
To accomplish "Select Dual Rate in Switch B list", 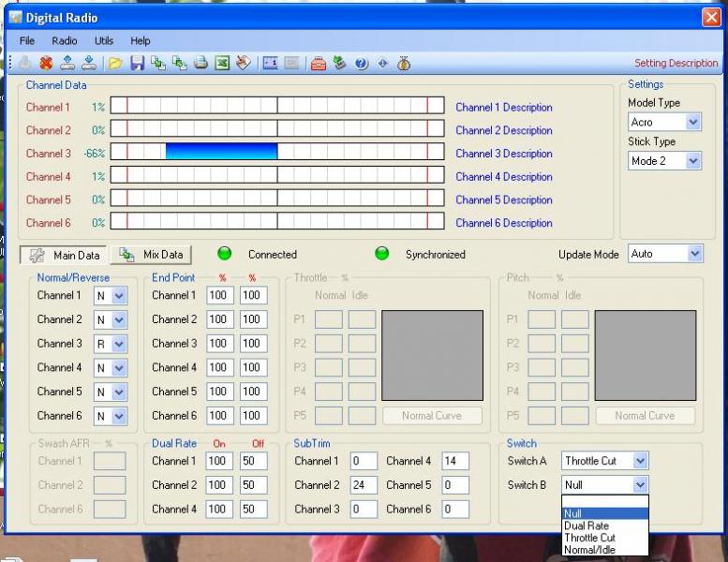I will pyautogui.click(x=587, y=525).
